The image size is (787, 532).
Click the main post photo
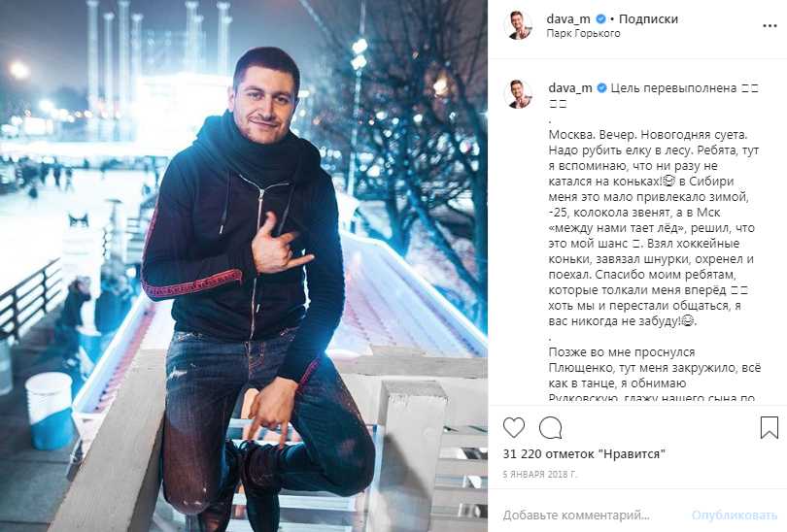click(x=244, y=266)
